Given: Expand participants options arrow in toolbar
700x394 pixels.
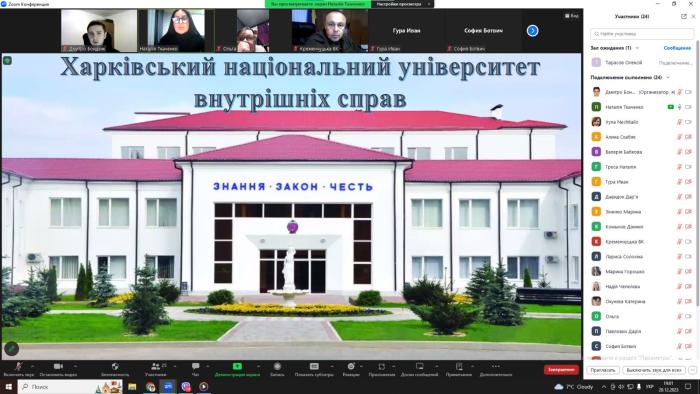Looking at the screenshot, I should tap(175, 366).
